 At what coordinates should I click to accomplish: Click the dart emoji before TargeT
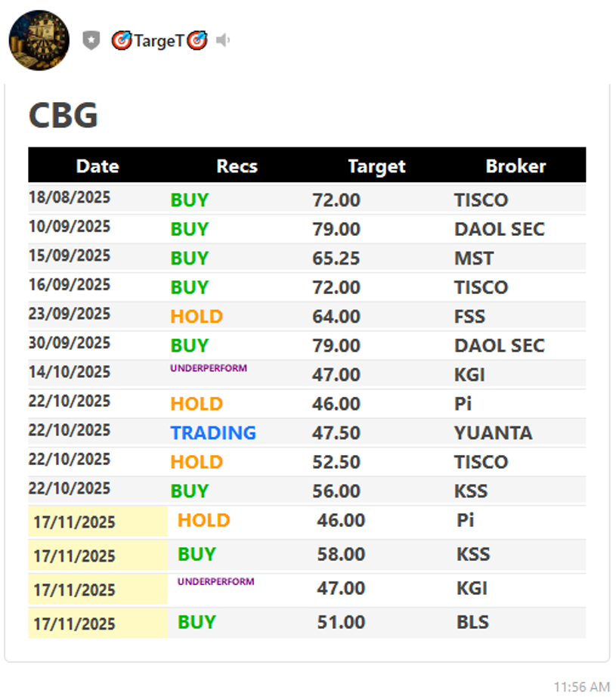[x=121, y=41]
